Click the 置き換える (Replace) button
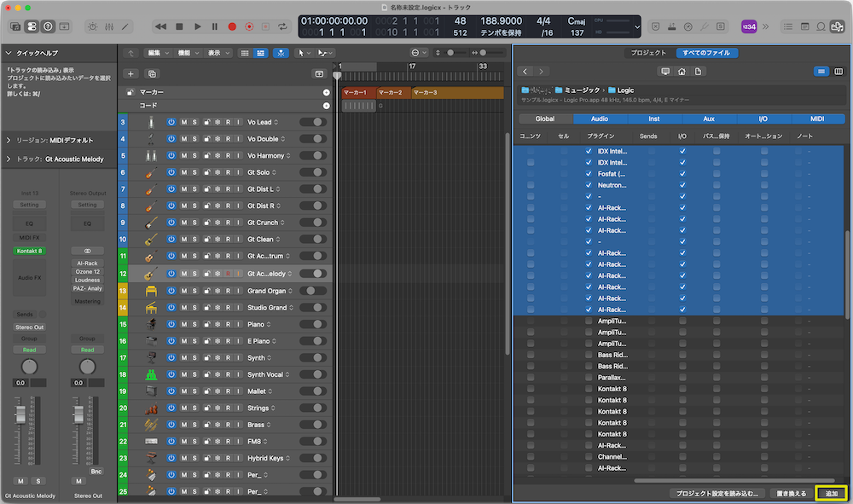 [x=792, y=493]
